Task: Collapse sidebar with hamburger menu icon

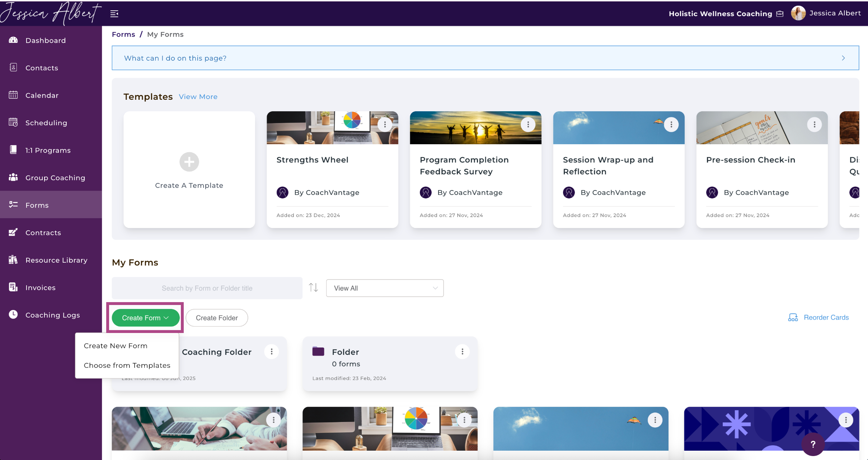Action: (114, 14)
